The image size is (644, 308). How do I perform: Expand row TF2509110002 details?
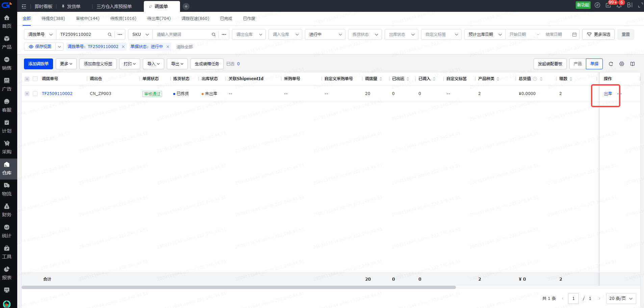click(x=27, y=94)
